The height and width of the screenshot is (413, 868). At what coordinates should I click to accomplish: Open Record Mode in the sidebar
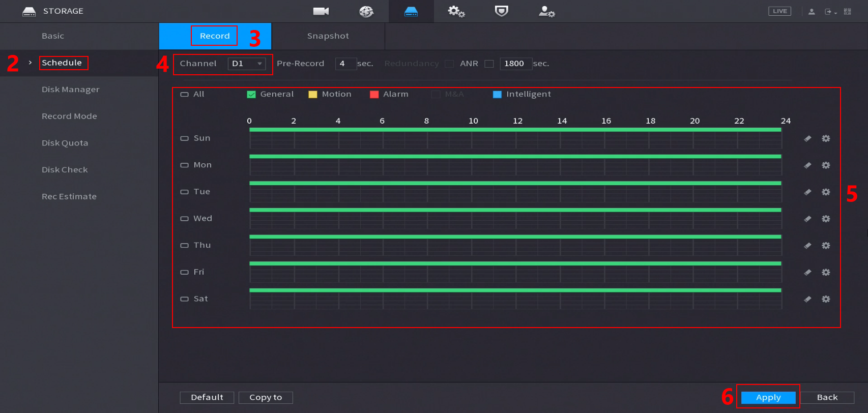pos(69,116)
